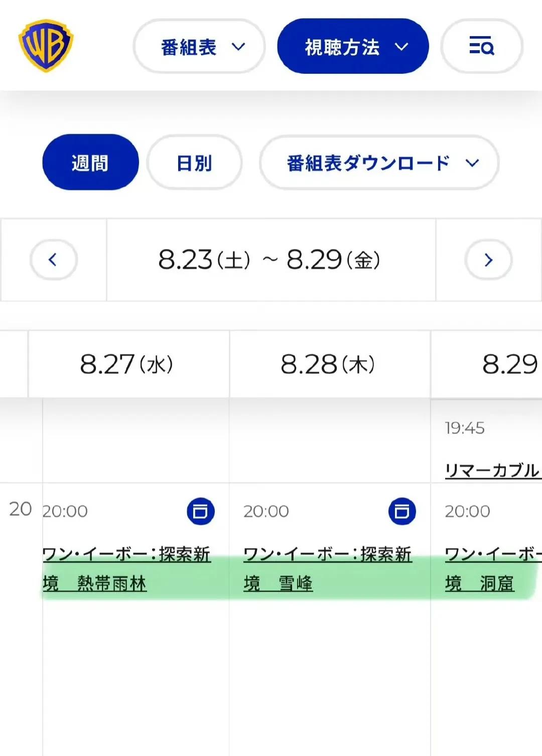
Task: Click the 8.23(土)～8.29(金) date range
Action: (269, 260)
